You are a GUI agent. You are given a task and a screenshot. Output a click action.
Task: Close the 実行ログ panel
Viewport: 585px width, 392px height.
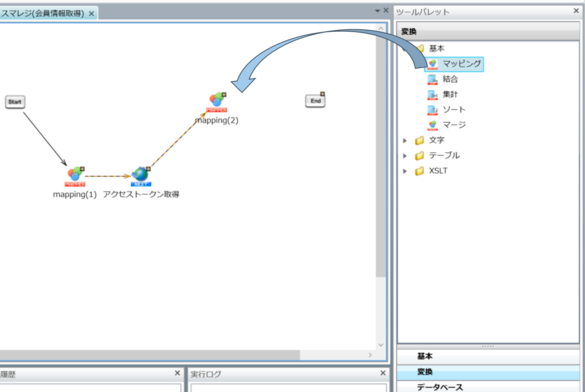pyautogui.click(x=383, y=373)
